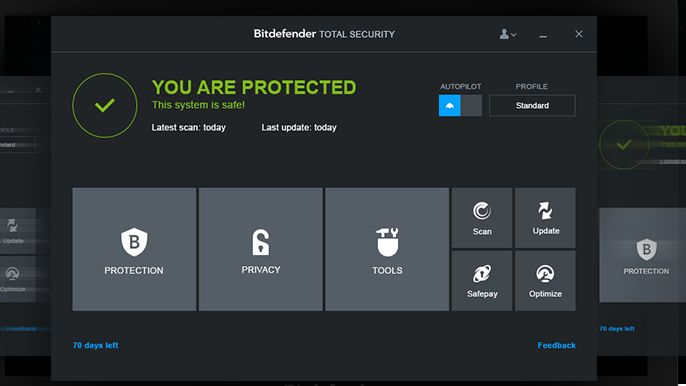
Task: Click checkmark circle in right background window
Action: (623, 144)
